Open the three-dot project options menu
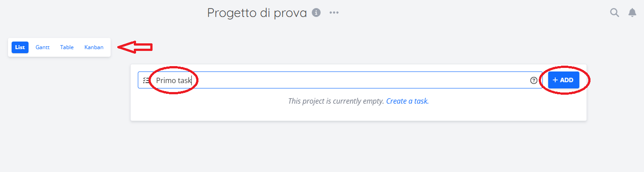 (334, 13)
